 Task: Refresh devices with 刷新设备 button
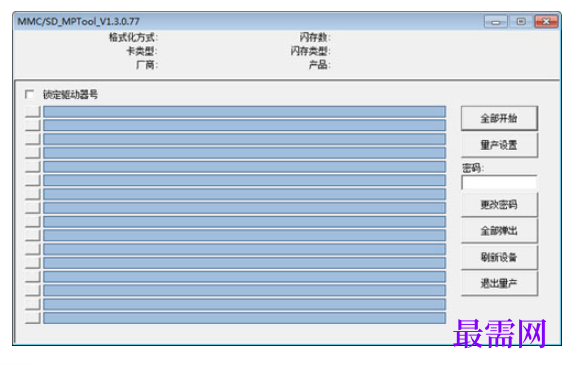coord(499,257)
